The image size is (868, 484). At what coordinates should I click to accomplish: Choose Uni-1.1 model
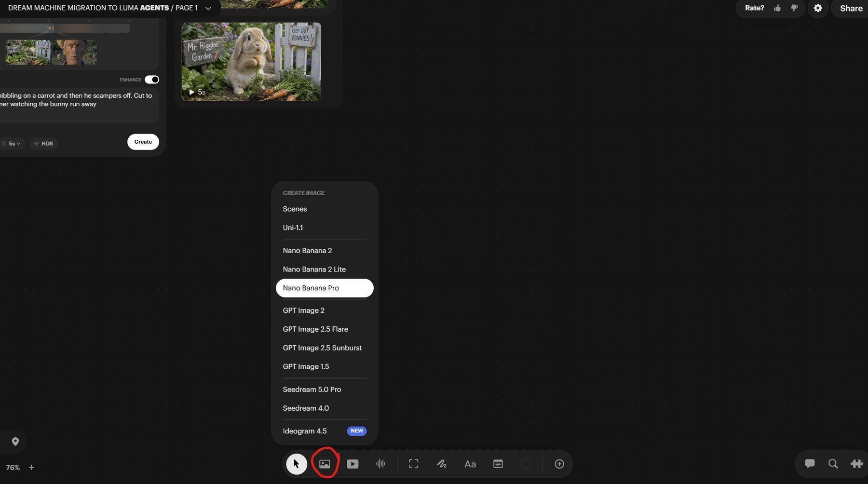pyautogui.click(x=324, y=228)
